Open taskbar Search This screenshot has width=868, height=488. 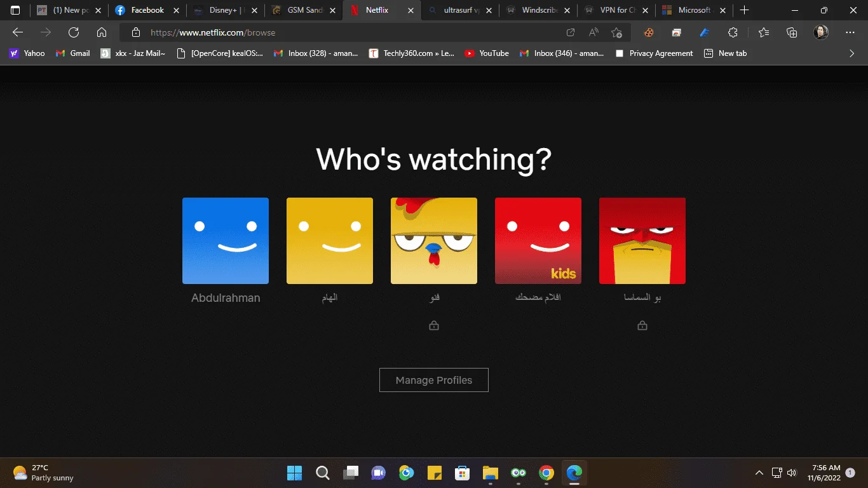[322, 473]
